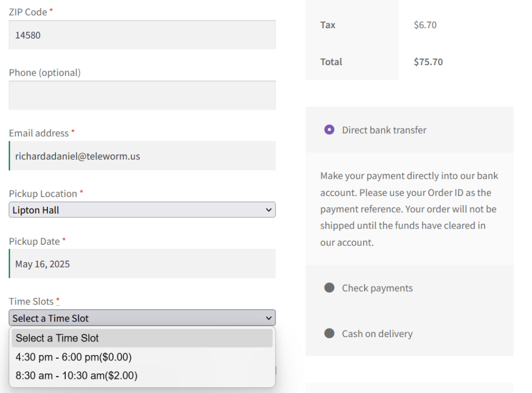532x393 pixels.
Task: Select the Direct bank transfer radio button
Action: pyautogui.click(x=329, y=130)
